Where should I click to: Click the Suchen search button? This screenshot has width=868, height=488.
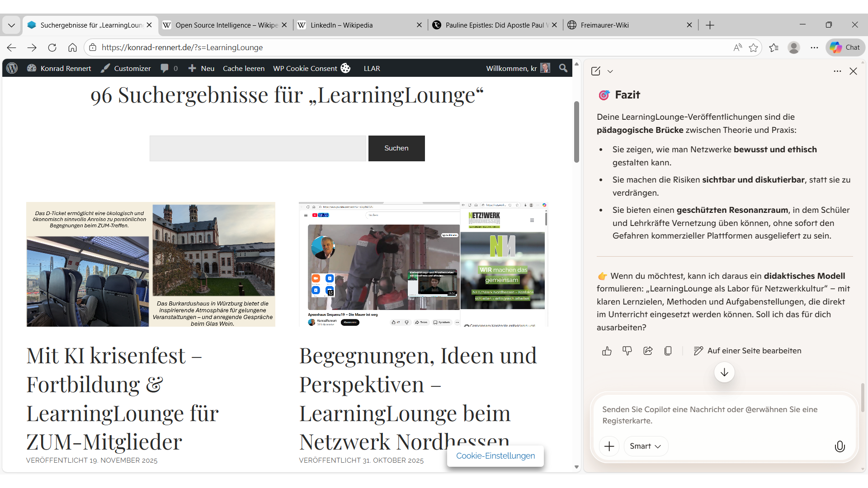click(x=396, y=148)
